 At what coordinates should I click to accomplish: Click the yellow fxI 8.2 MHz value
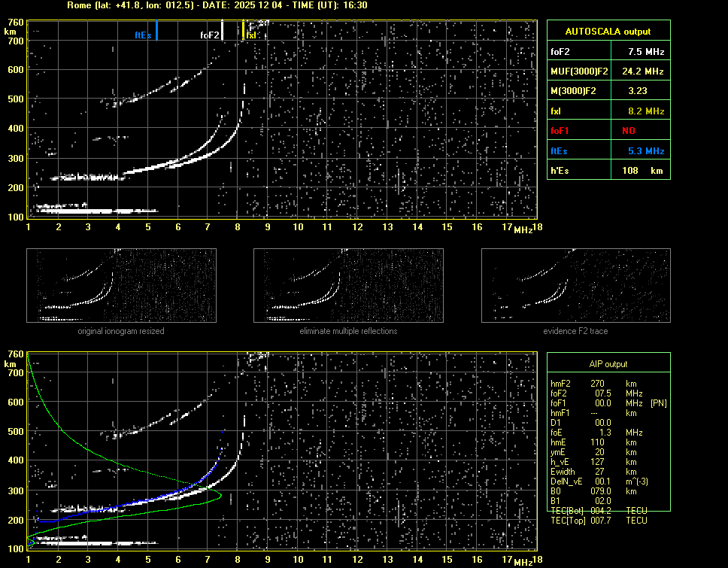pyautogui.click(x=646, y=111)
